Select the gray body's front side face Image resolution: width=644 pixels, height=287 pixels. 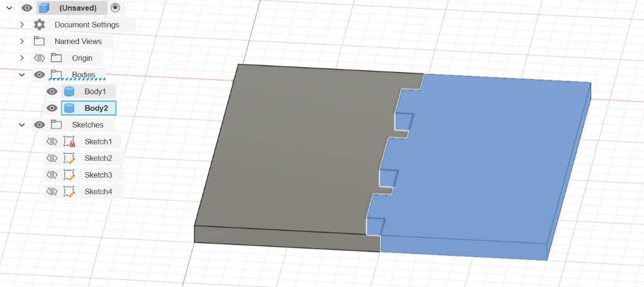click(287, 239)
